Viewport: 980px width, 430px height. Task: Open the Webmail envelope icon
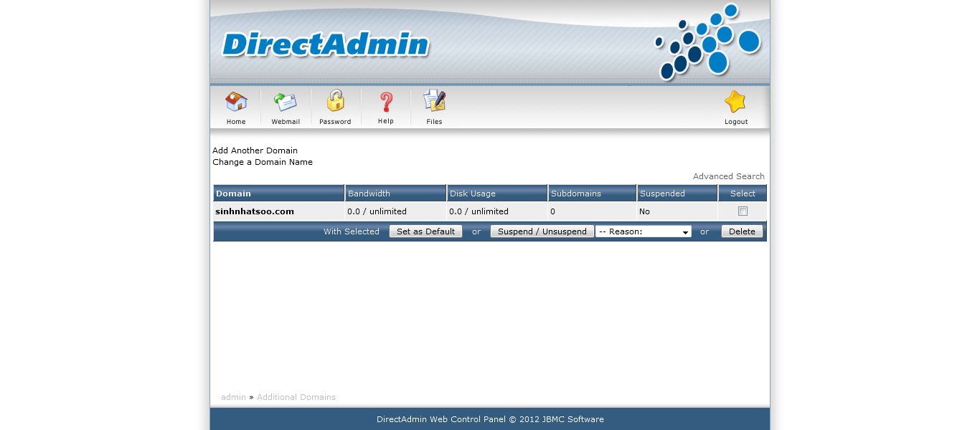286,102
